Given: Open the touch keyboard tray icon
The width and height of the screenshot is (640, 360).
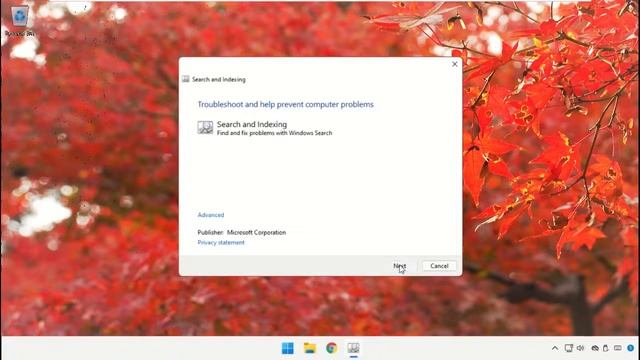Looking at the screenshot, I should coord(618,348).
